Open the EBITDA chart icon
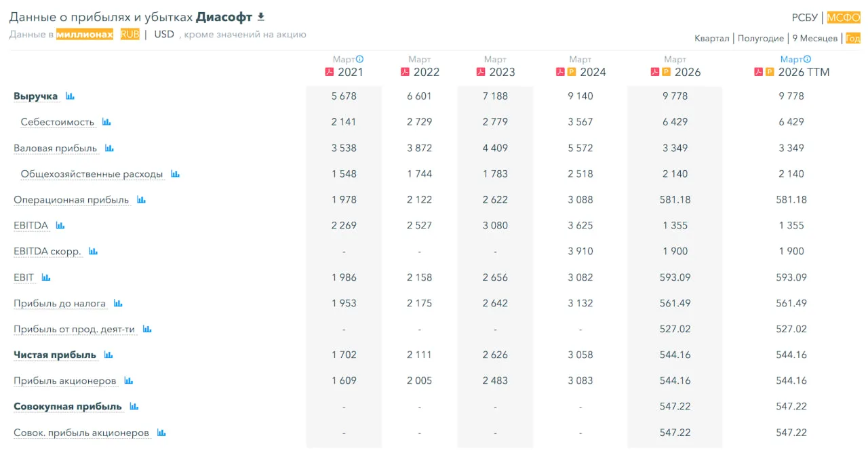This screenshot has width=868, height=457. (60, 225)
